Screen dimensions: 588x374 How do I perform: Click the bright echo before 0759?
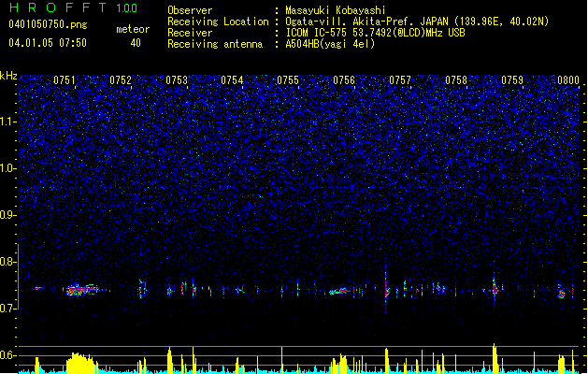pyautogui.click(x=495, y=288)
